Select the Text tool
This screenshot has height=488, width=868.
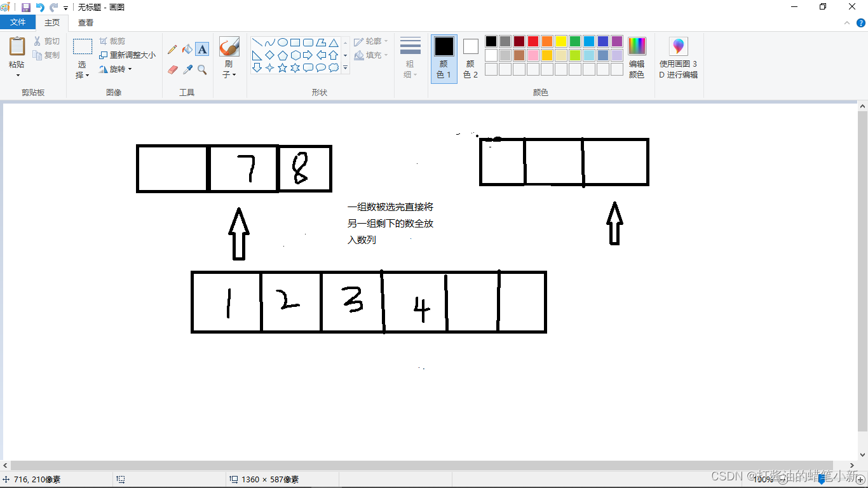202,49
